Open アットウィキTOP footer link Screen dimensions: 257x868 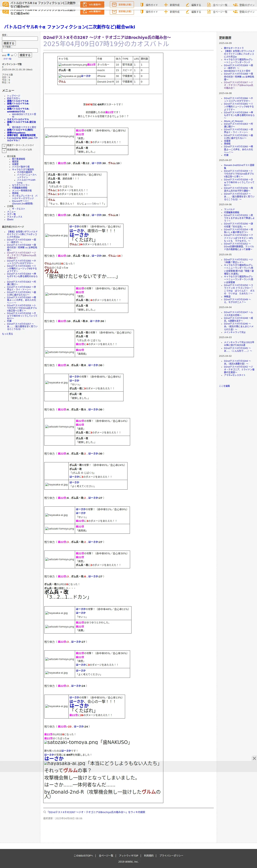[x=128, y=856]
